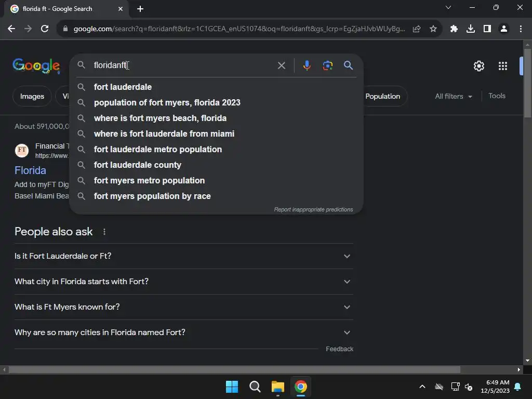Open the Extensions puzzle icon
The image size is (532, 399).
[x=454, y=29]
